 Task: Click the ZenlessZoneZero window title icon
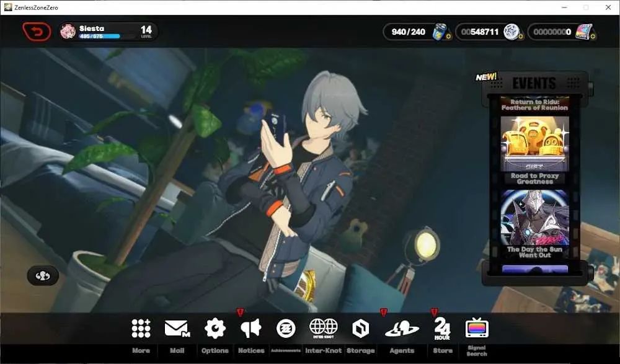point(7,7)
